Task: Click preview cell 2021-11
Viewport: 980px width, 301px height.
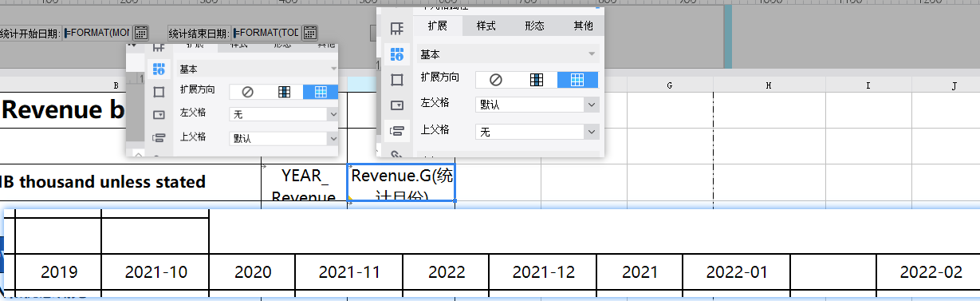Action: tap(349, 272)
